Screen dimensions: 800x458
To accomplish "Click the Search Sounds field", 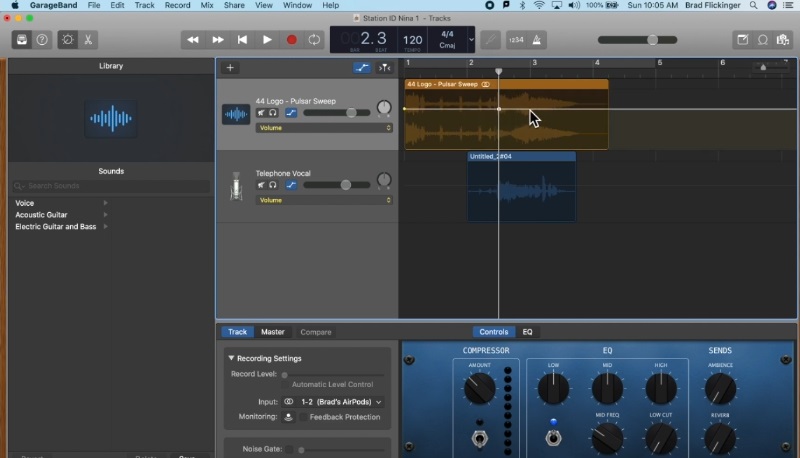I will tap(111, 186).
